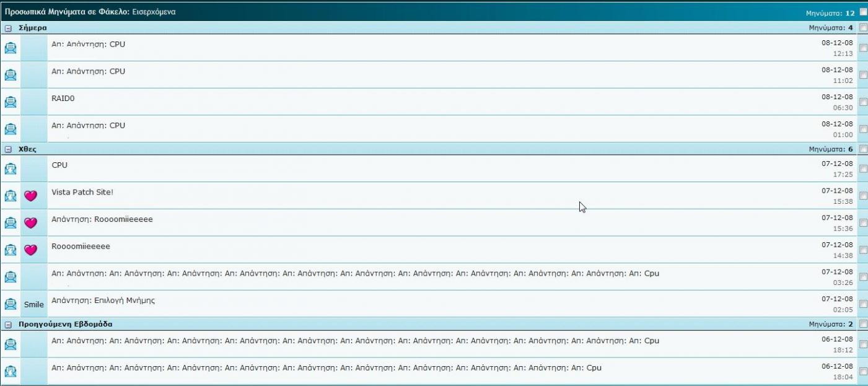Open the long Cpu reply thread from 18:12
868x386 pixels.
coord(355,340)
